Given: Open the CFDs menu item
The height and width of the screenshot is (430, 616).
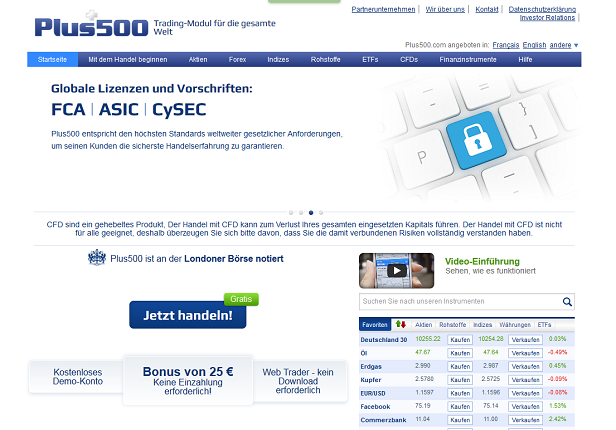Looking at the screenshot, I should pyautogui.click(x=409, y=60).
